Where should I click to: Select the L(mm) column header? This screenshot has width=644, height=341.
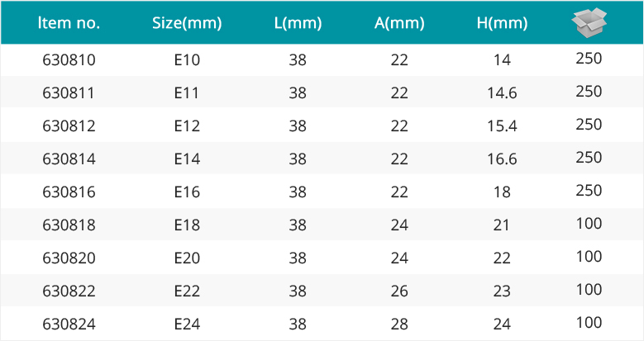point(298,23)
